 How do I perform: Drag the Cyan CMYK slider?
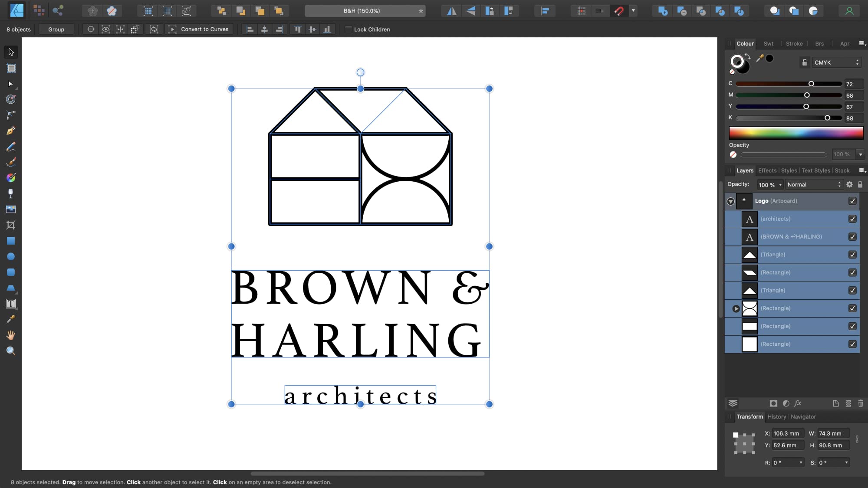tap(811, 83)
